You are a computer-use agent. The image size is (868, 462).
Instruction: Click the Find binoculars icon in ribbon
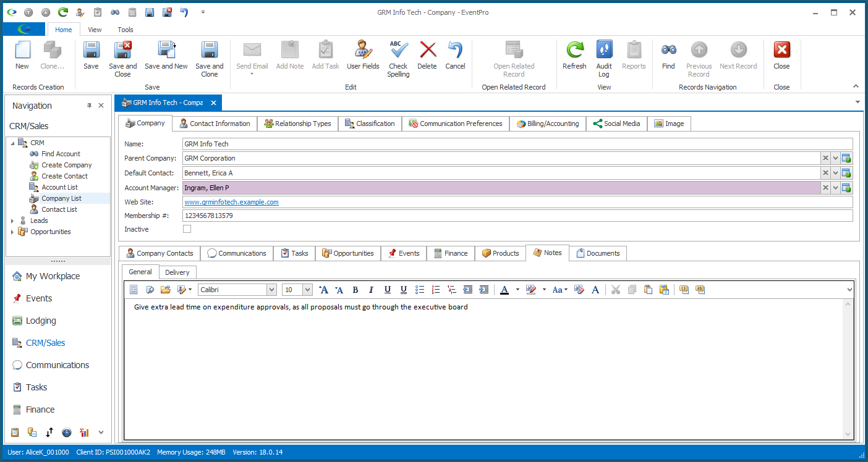pos(668,50)
